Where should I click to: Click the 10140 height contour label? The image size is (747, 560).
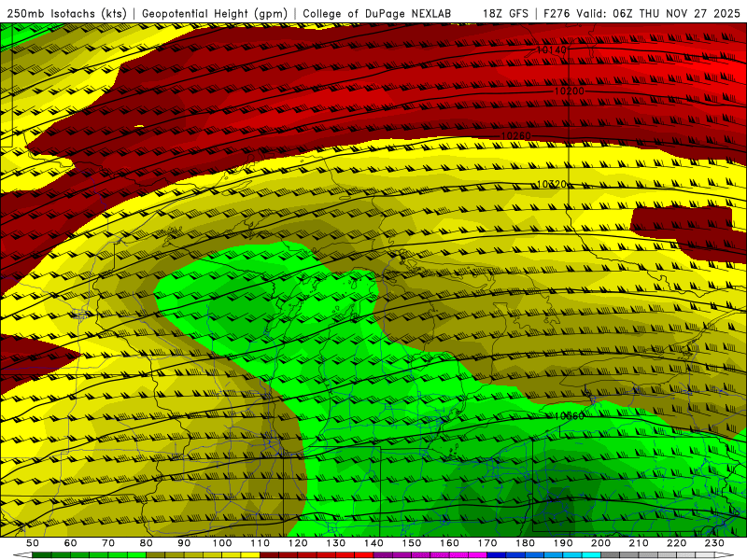tap(552, 50)
